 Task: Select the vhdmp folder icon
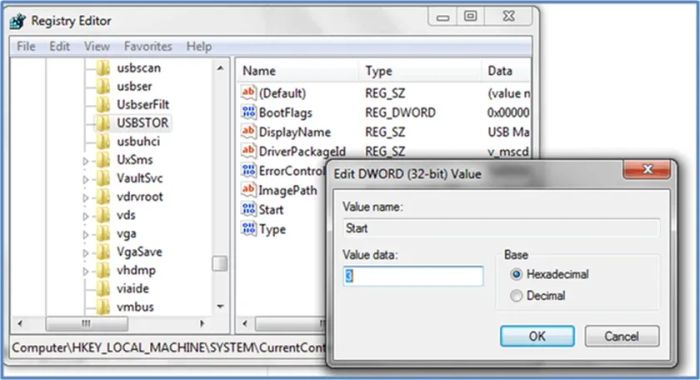pyautogui.click(x=103, y=270)
